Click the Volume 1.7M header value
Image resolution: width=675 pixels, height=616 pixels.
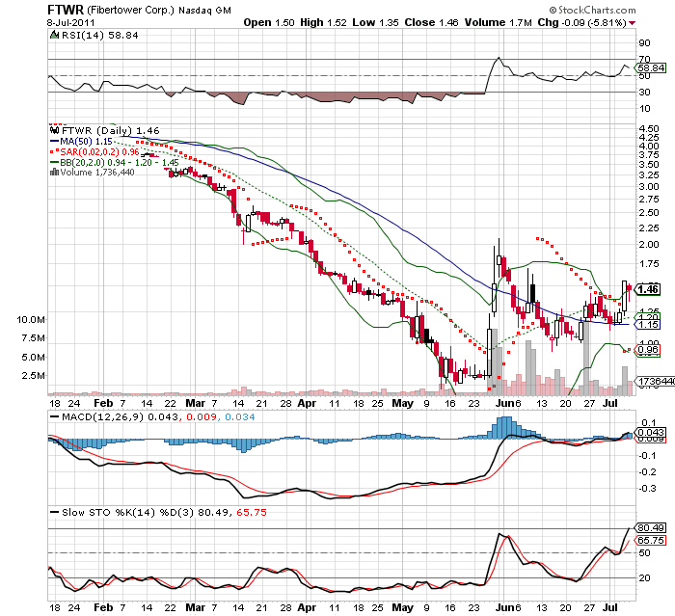(499, 23)
